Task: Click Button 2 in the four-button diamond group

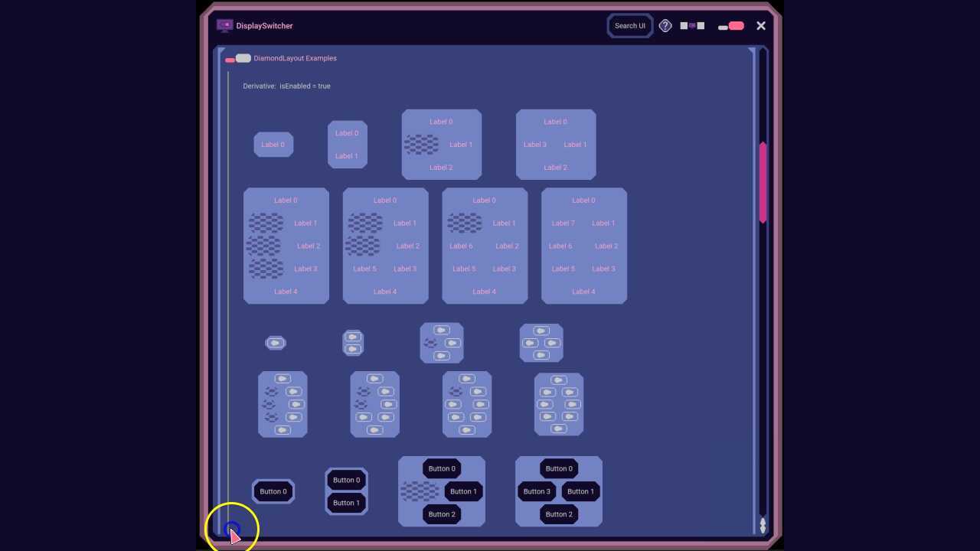Action: tap(559, 514)
